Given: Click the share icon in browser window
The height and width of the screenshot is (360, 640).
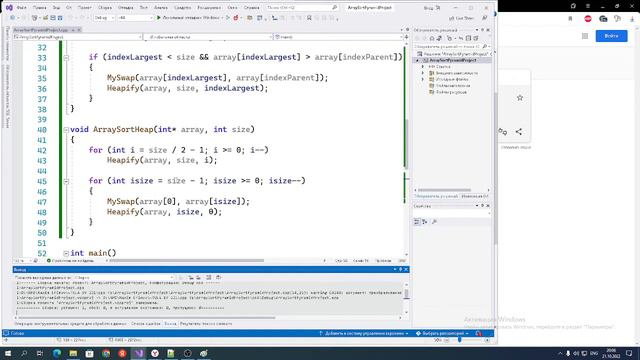Looking at the screenshot, I should pos(519,131).
